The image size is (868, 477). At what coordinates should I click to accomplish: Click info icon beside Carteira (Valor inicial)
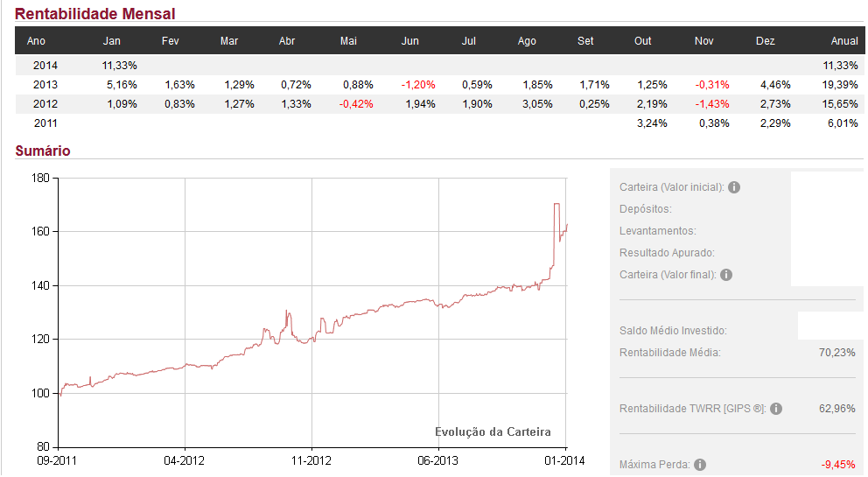tap(734, 187)
